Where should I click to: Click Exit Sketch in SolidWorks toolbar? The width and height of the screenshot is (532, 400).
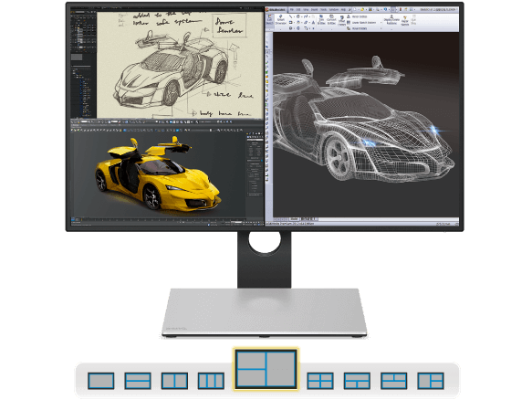(269, 20)
